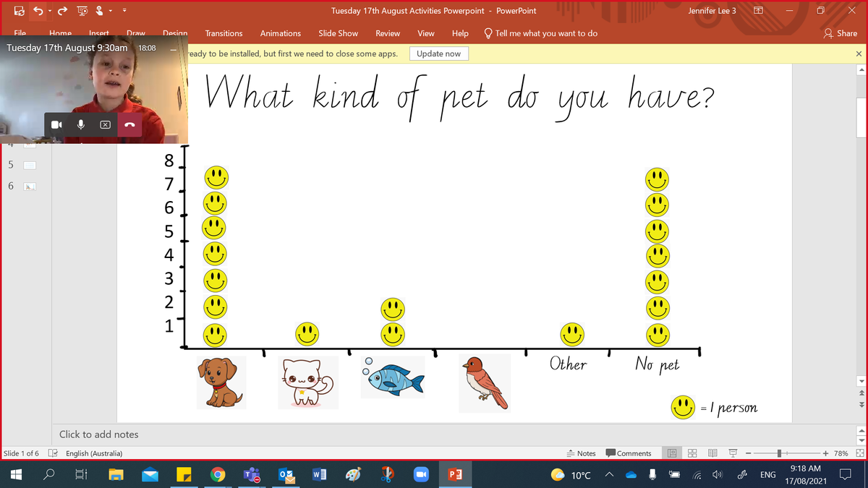Open the Help tab
This screenshot has width=868, height=488.
(x=459, y=33)
